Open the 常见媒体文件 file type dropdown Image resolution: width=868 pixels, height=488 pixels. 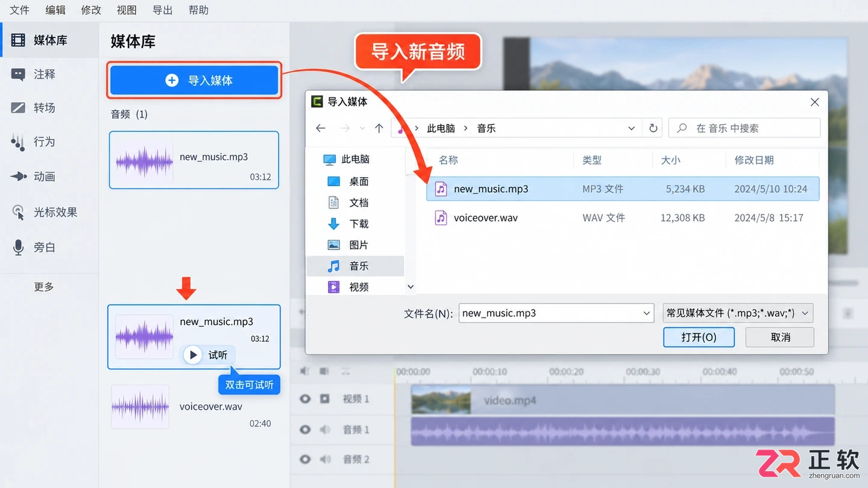tap(738, 313)
